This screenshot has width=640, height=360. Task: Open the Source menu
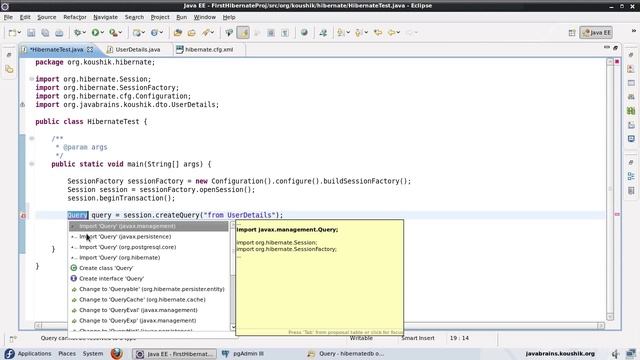point(47,17)
